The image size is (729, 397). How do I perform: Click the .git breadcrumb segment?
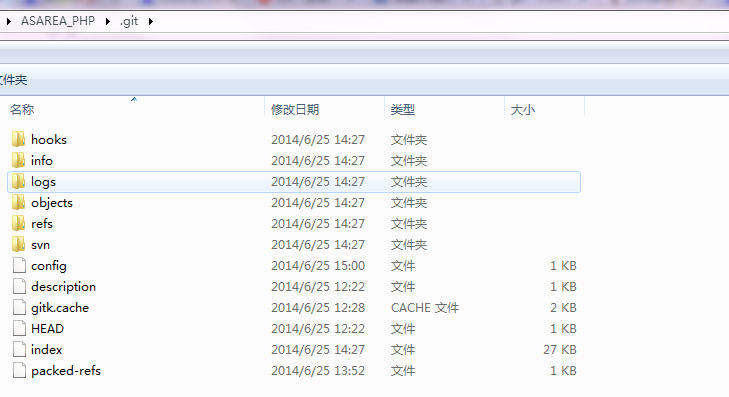[x=129, y=21]
